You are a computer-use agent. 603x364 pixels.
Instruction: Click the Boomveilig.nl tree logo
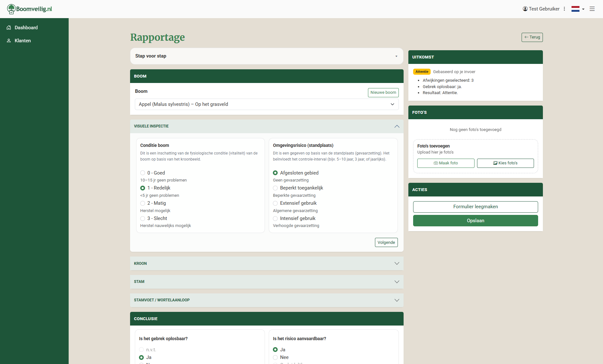point(11,9)
